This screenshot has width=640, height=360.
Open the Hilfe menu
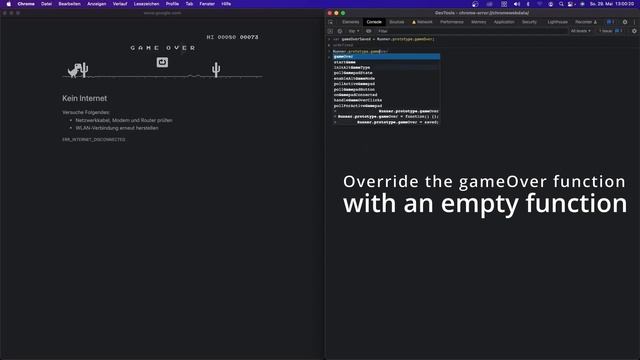226,4
